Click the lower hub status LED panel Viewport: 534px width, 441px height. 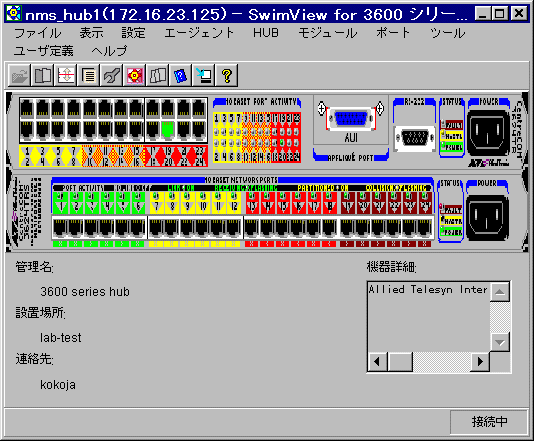click(x=450, y=211)
